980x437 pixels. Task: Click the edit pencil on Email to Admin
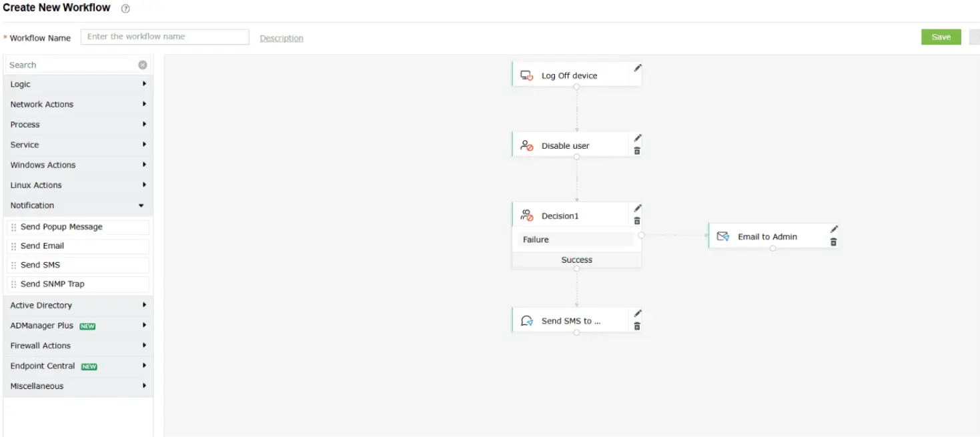point(834,229)
